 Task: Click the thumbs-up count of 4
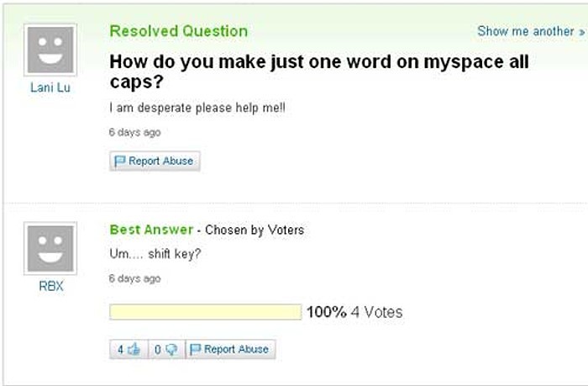(120, 350)
